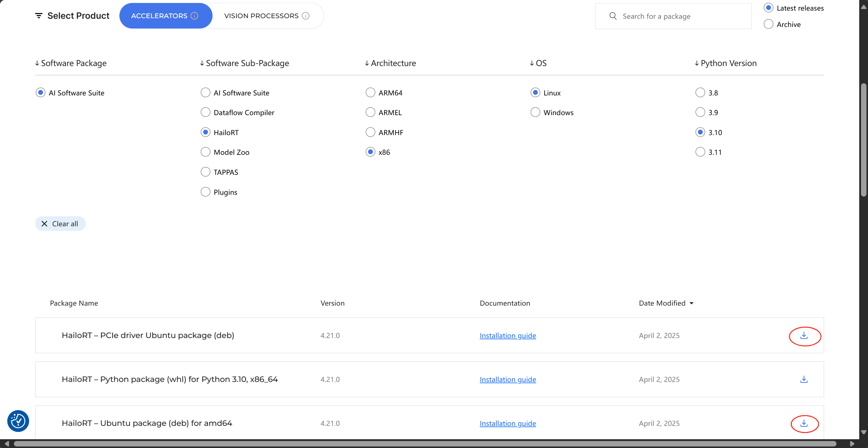Click the info icon on Accelerators tab
This screenshot has height=448, width=868.
point(194,16)
